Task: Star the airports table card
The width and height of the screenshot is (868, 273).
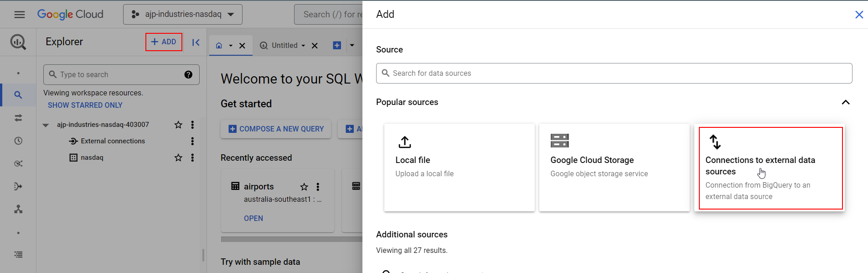Action: click(304, 187)
